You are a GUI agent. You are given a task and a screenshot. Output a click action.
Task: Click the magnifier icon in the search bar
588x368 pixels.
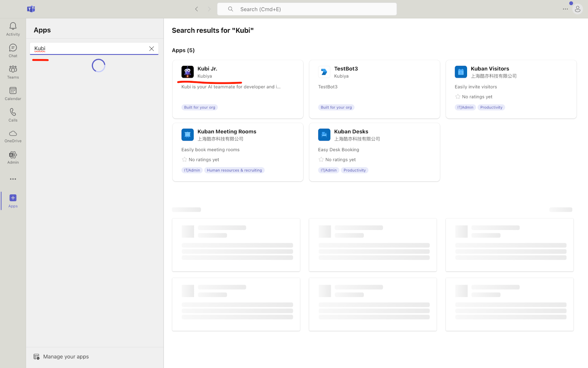230,9
